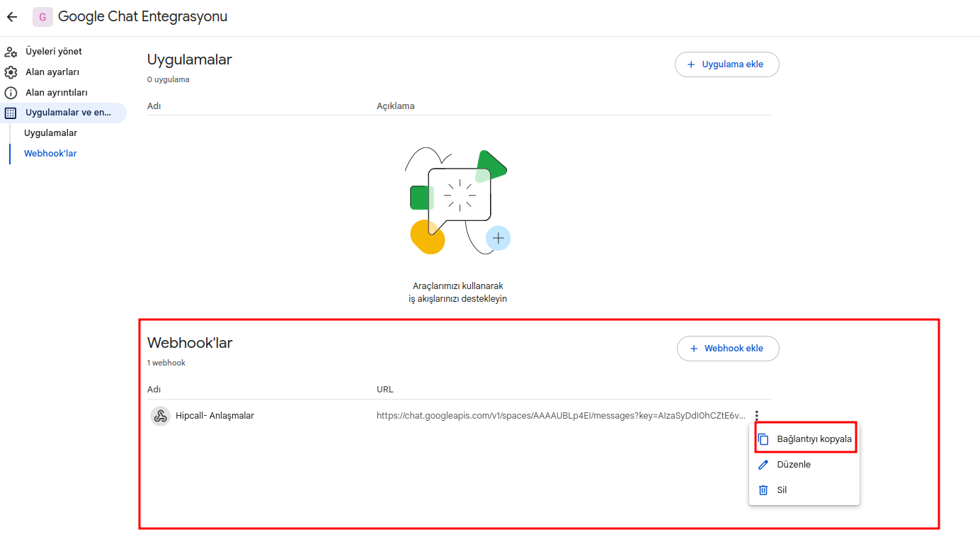Click the copy icon in context menu

tap(763, 439)
